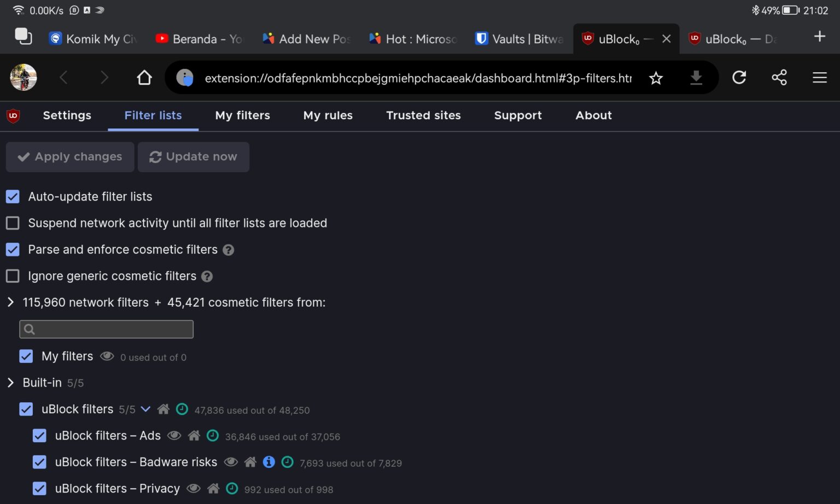Reload the page with the refresh icon
The height and width of the screenshot is (504, 840).
739,78
